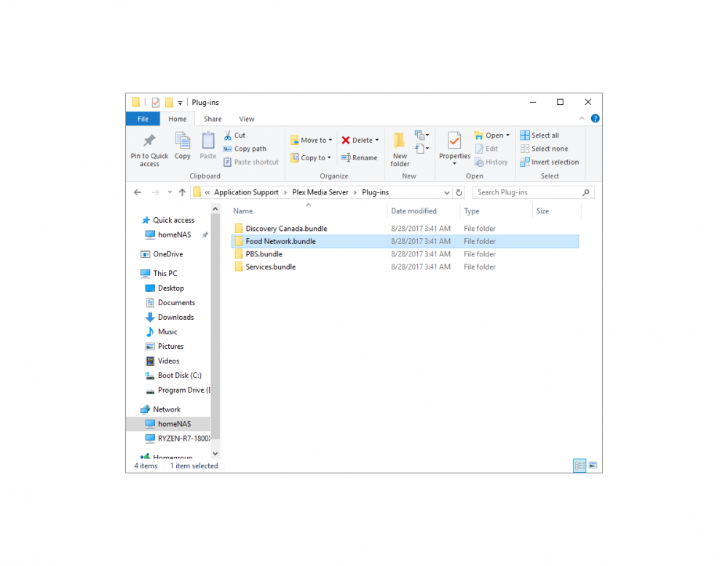728x566 pixels.
Task: Click the Paste clipboard icon
Action: 207,141
